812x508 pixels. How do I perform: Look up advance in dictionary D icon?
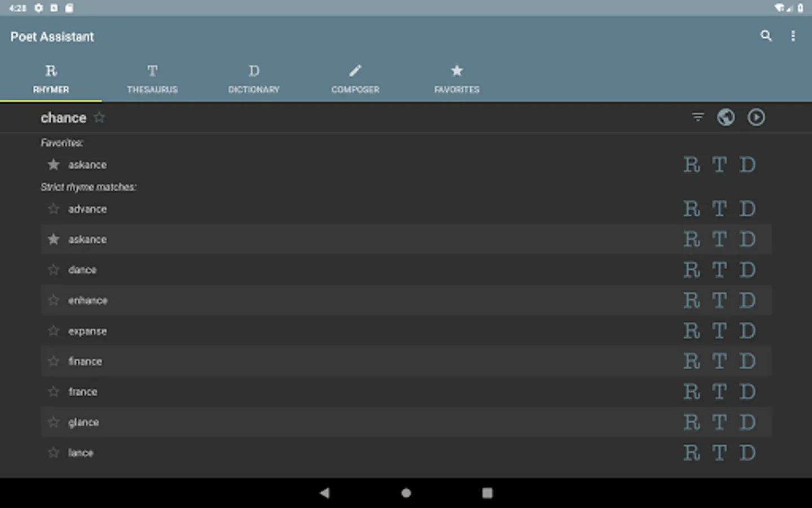[748, 209]
